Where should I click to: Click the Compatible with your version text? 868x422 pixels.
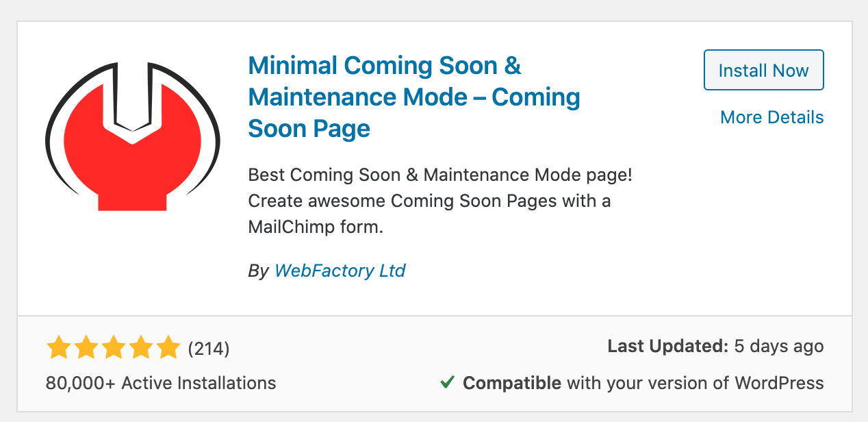(643, 382)
